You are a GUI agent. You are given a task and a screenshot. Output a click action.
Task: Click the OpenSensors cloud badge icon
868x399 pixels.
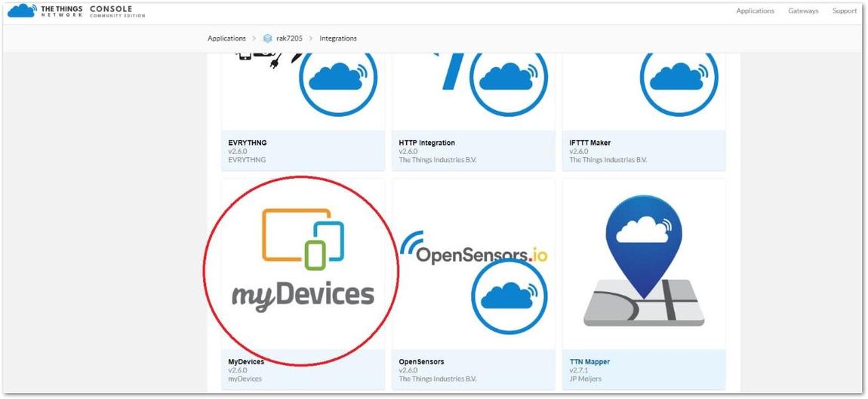tap(509, 296)
